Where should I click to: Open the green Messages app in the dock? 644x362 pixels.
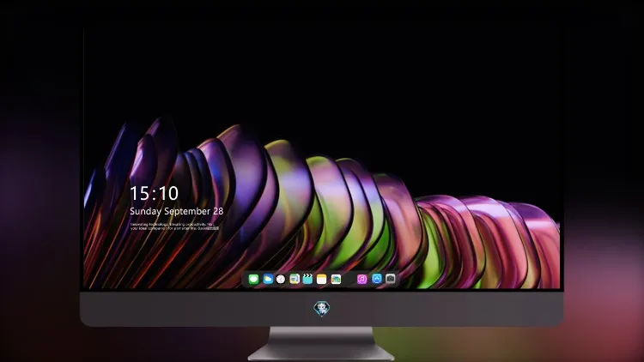coord(253,280)
